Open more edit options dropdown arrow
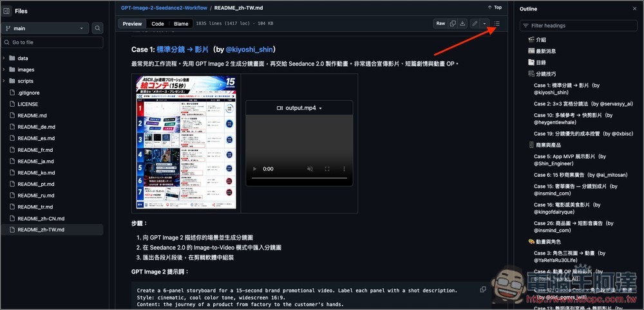Screen dimensions: 644x310 [x=484, y=24]
